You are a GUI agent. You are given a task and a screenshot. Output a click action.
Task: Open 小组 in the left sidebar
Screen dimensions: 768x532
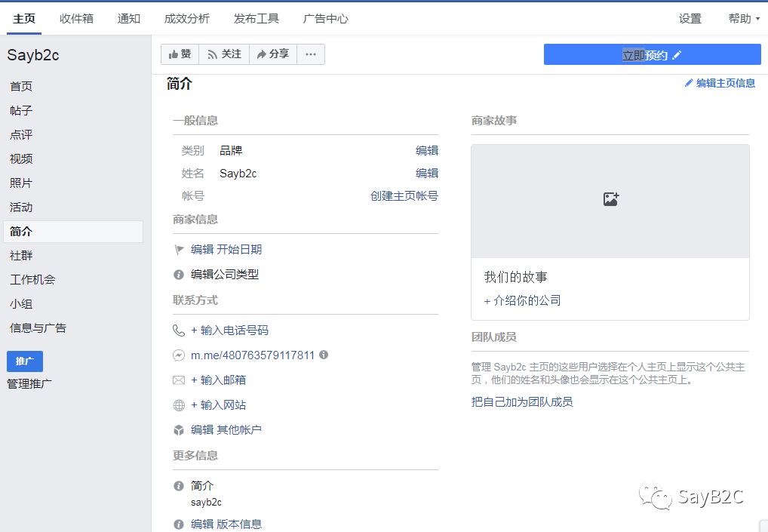tap(21, 303)
